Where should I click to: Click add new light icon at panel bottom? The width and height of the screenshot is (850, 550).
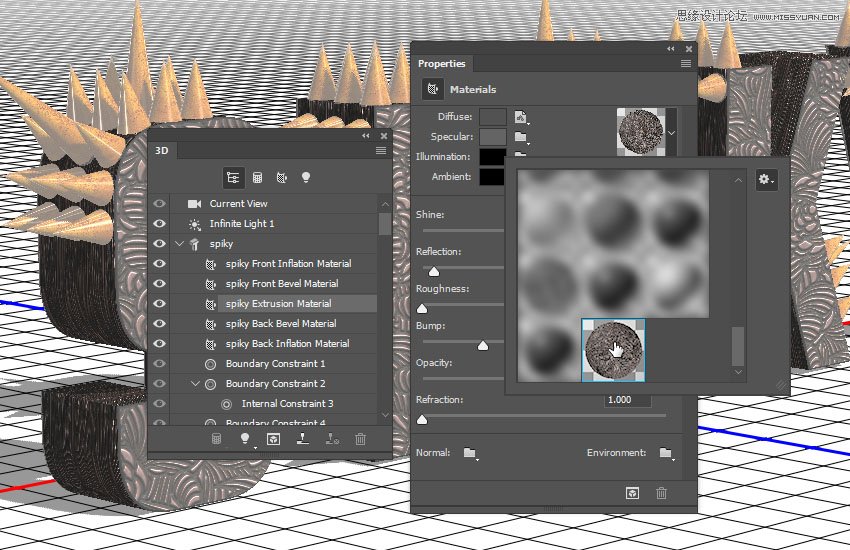245,439
